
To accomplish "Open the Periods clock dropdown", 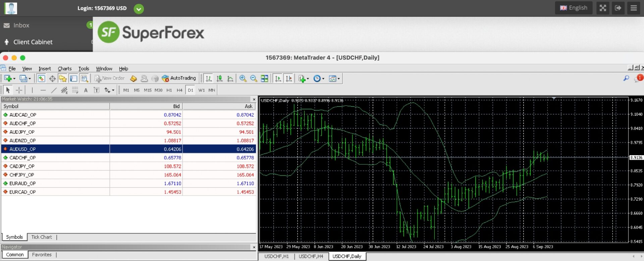I will pyautogui.click(x=319, y=79).
